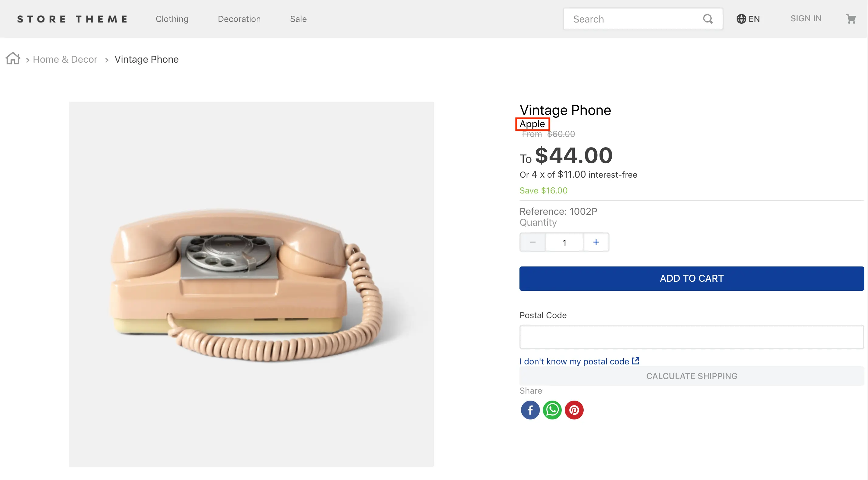Open the shopping cart

(851, 19)
